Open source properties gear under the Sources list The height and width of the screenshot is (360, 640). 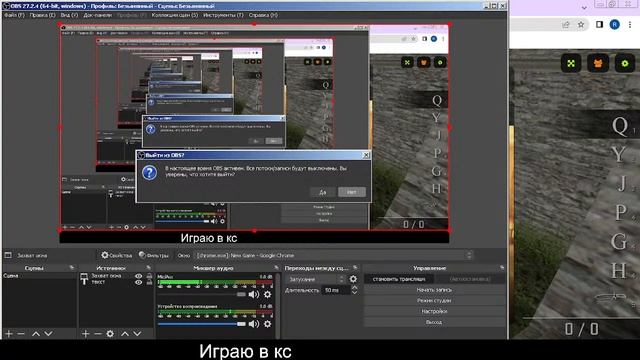(110, 334)
